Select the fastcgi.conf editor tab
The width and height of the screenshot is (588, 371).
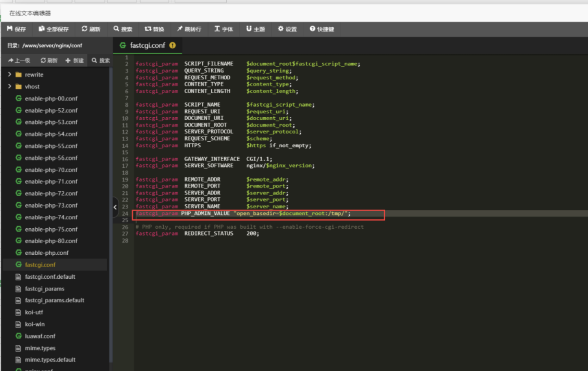148,45
